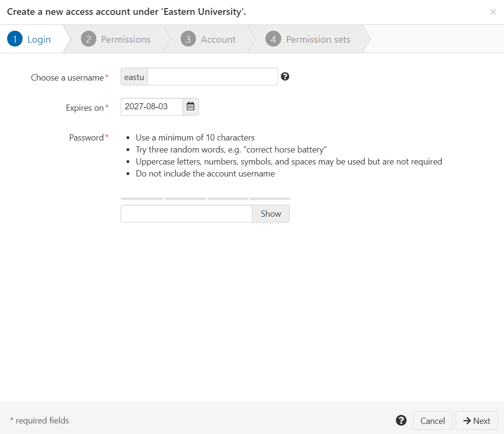This screenshot has height=434, width=504.
Task: Focus the password input field
Action: point(186,213)
